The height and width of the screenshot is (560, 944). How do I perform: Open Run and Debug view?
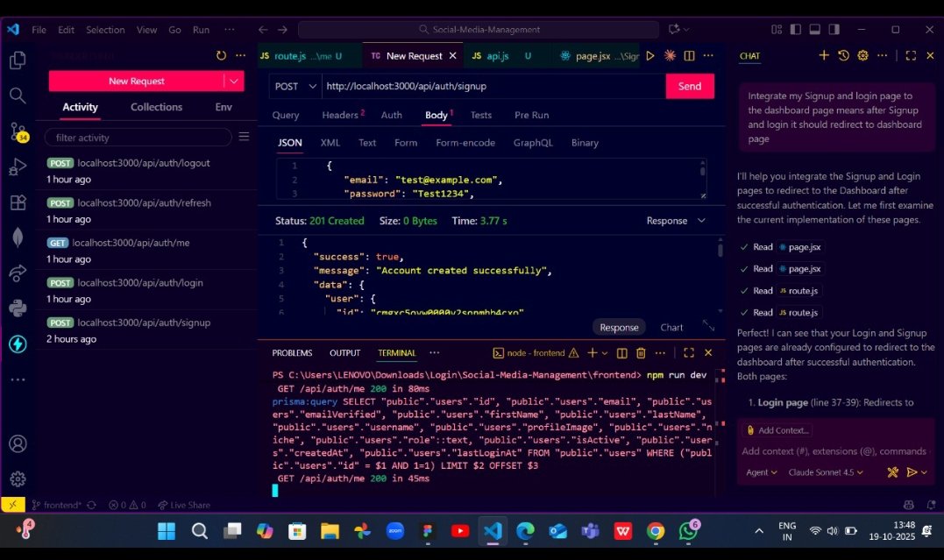click(18, 167)
